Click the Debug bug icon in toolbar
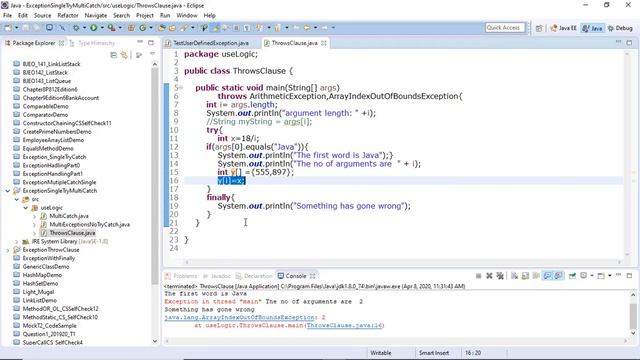 pyautogui.click(x=76, y=28)
